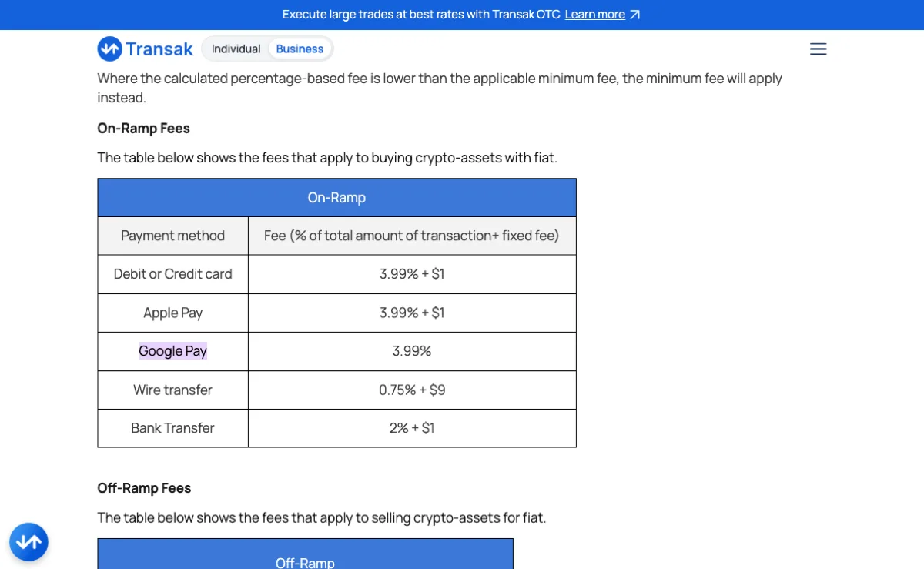Select the Bank Transfer cell
924x569 pixels.
(x=172, y=428)
